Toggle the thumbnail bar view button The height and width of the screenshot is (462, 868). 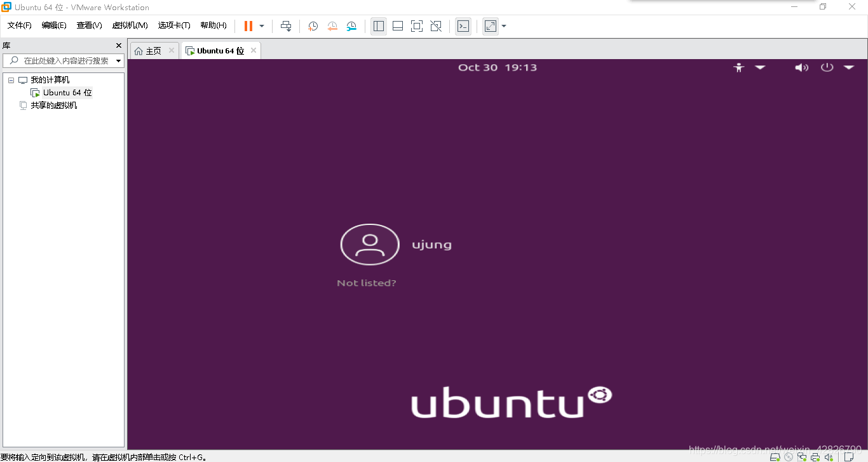[398, 26]
